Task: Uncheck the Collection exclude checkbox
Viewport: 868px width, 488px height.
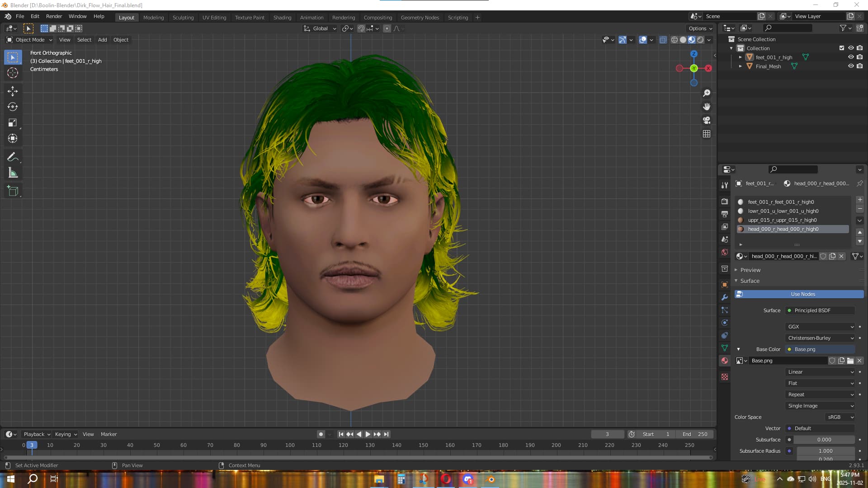Action: click(841, 48)
